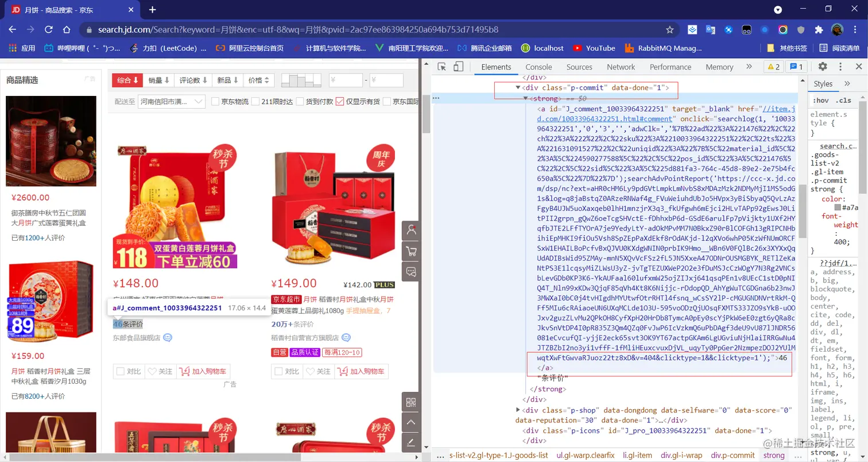Check the 货到付款 filter checkbox

(300, 102)
